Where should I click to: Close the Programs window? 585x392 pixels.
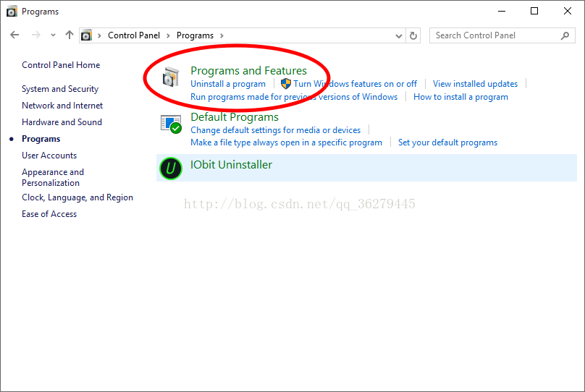(x=568, y=11)
